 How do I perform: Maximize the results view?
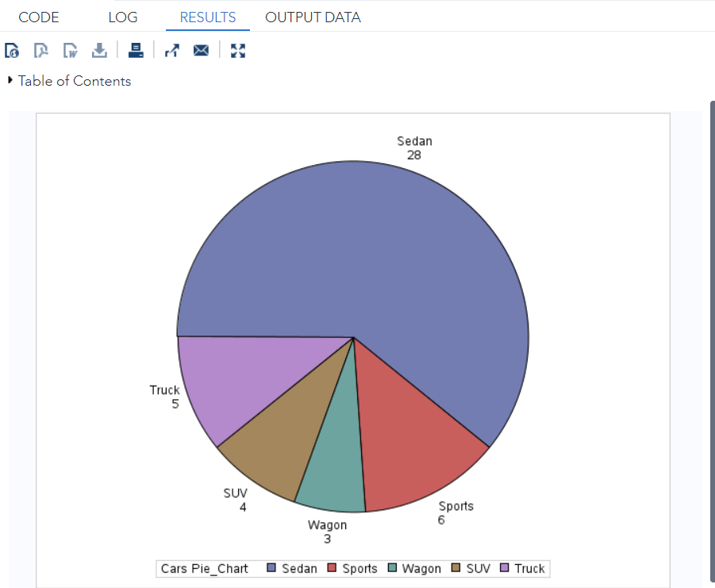point(237,50)
